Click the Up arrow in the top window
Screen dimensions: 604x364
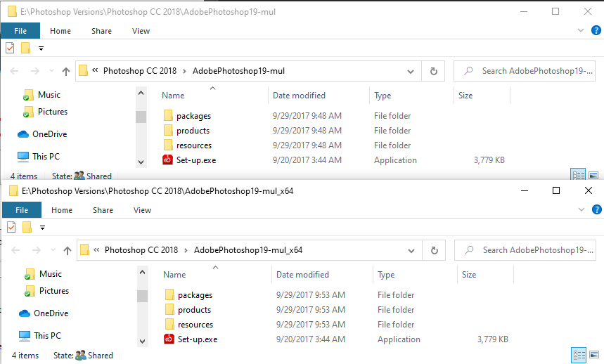click(x=66, y=71)
